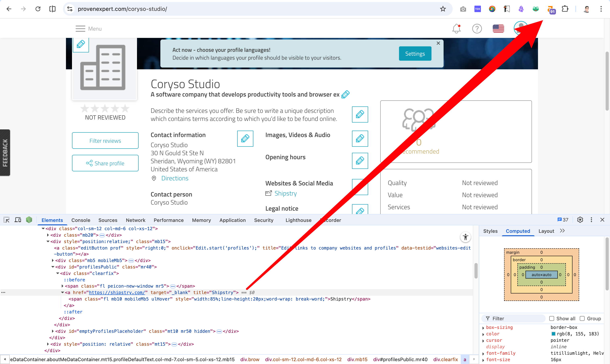Edit Opening hours with pencil icon
This screenshot has width=610, height=364.
click(360, 161)
